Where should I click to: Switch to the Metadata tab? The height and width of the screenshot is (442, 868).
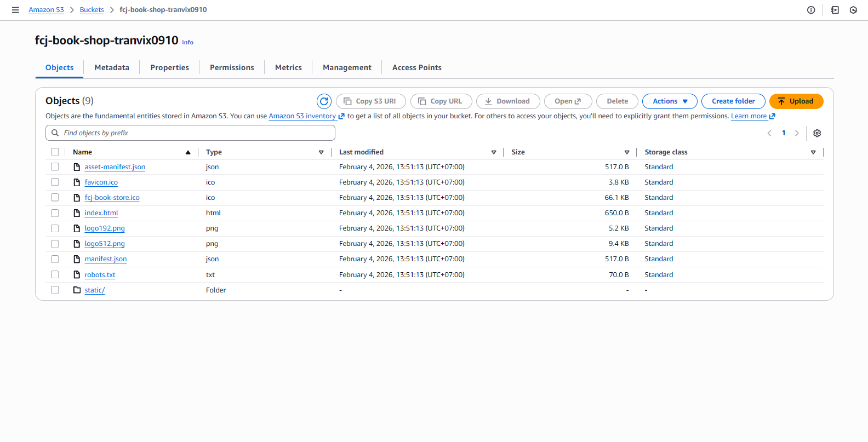pos(112,67)
